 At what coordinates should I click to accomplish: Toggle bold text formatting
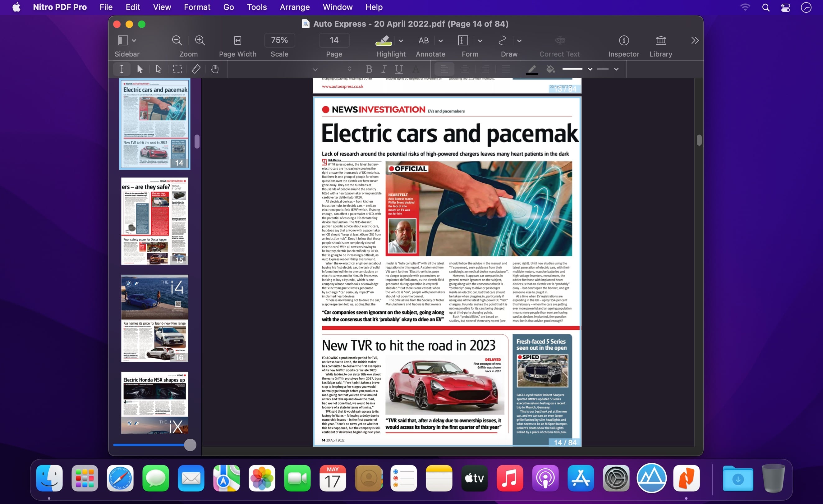[x=368, y=69]
